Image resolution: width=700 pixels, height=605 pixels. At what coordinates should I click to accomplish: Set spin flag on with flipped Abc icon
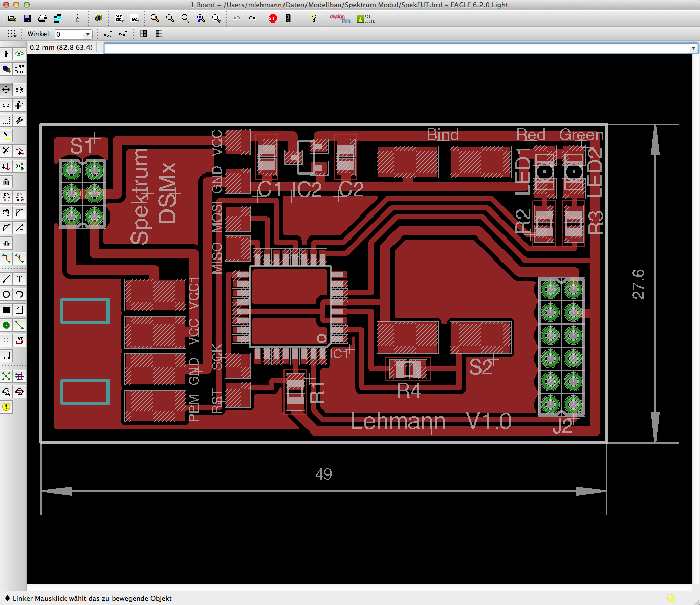pos(123,34)
